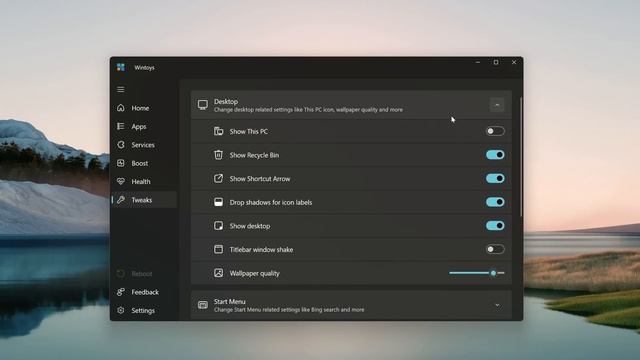Click the Desktop section header title

[226, 101]
